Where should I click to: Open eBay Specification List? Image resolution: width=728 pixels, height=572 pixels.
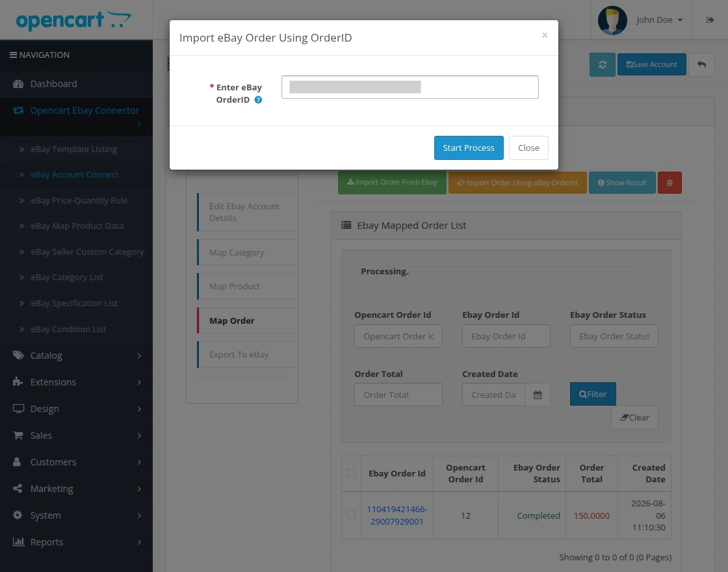coord(74,303)
